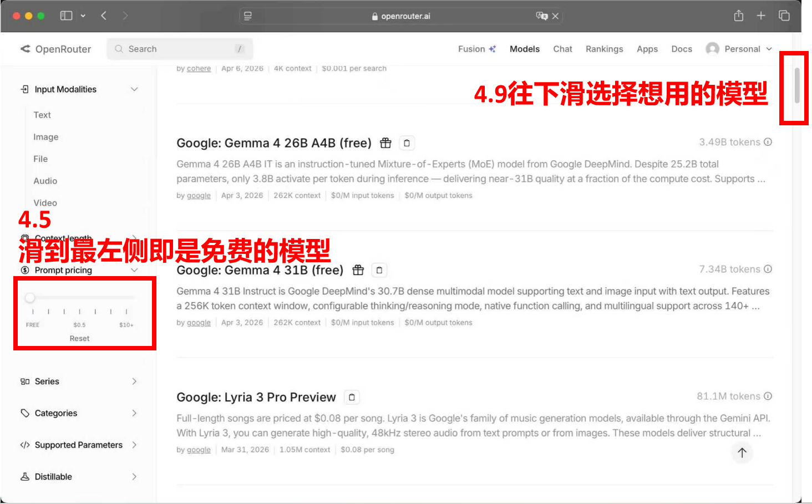812x504 pixels.
Task: Click Reset under Prompt pricing
Action: [79, 338]
